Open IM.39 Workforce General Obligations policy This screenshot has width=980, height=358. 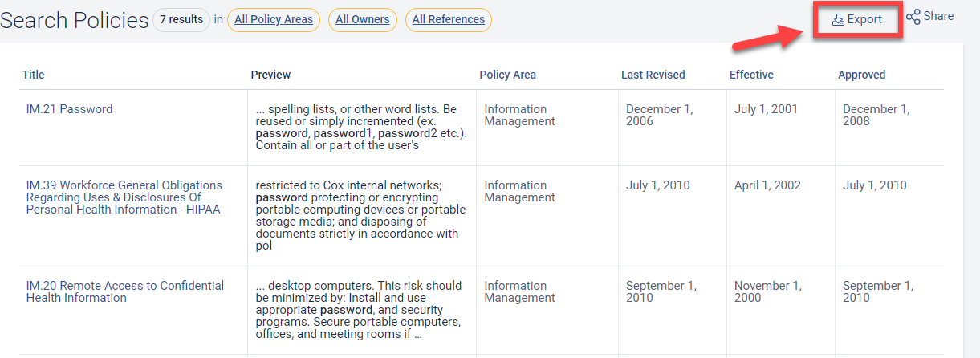pos(124,197)
